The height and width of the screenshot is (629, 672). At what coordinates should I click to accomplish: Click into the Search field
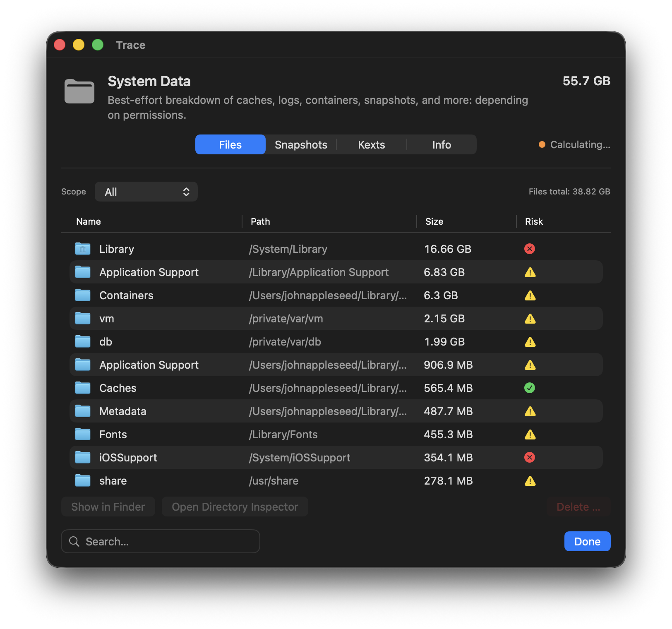(x=166, y=541)
